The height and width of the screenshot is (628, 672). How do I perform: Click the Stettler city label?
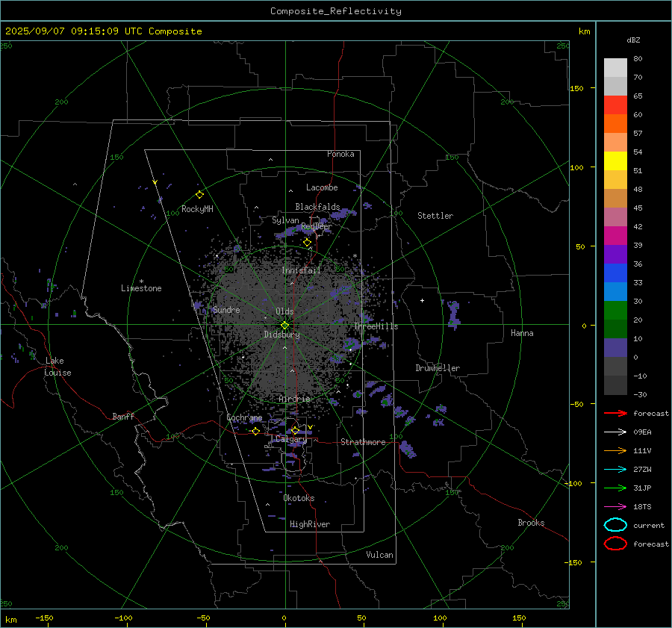(435, 216)
